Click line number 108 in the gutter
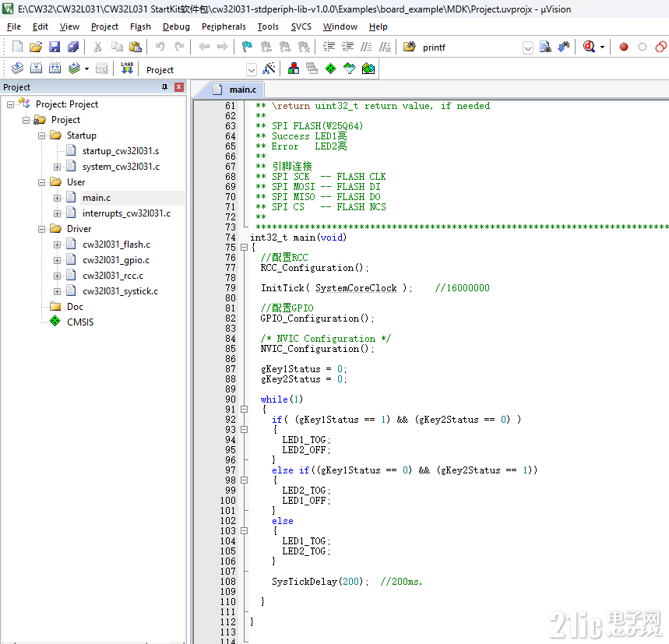This screenshot has height=644, width=669. coord(228,581)
